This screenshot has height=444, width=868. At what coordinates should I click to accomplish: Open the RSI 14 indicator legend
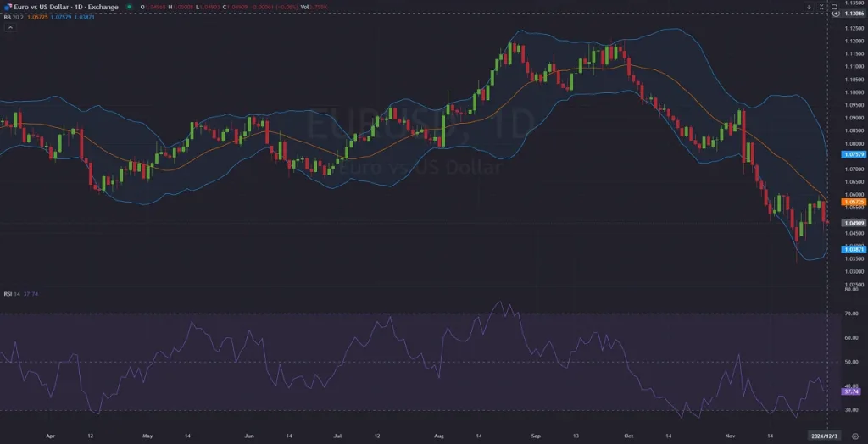(12, 294)
